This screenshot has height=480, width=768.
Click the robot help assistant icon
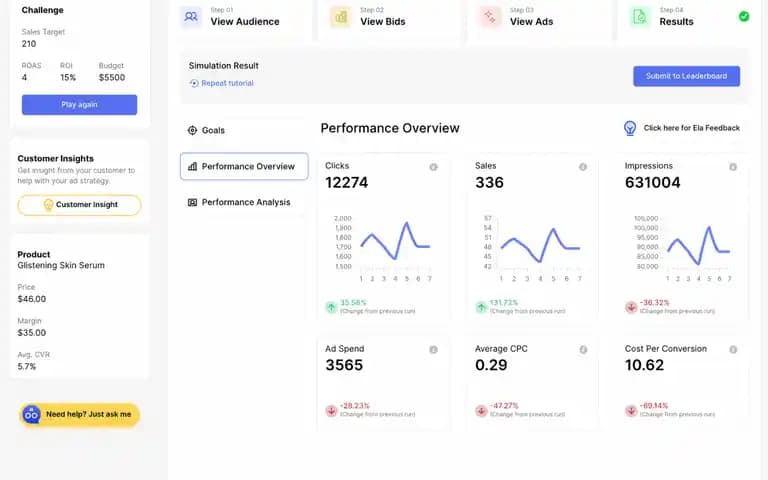(x=31, y=414)
